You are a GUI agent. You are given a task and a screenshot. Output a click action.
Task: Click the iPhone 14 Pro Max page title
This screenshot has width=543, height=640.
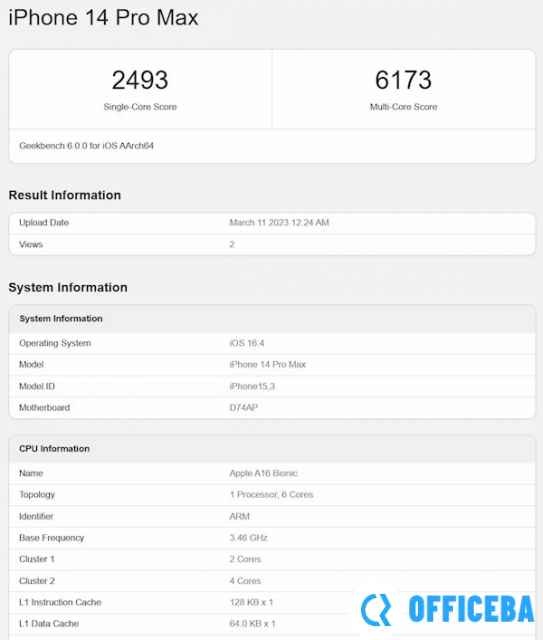[x=103, y=18]
